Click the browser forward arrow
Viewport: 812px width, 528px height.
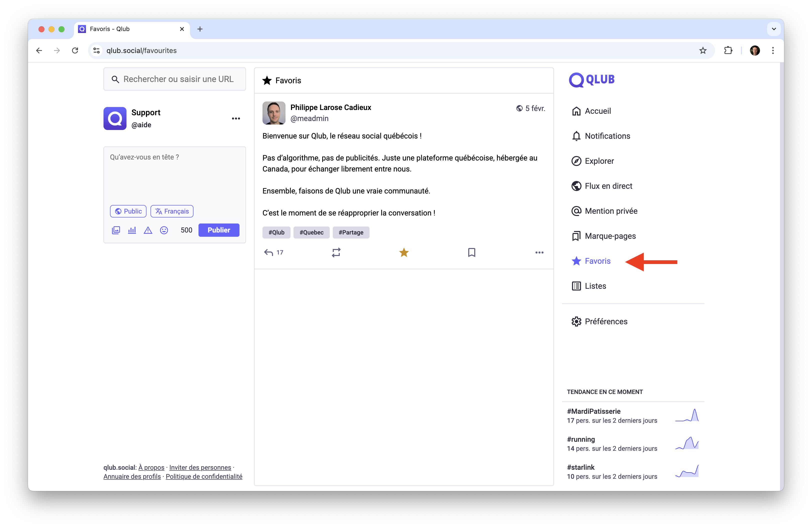coord(57,50)
